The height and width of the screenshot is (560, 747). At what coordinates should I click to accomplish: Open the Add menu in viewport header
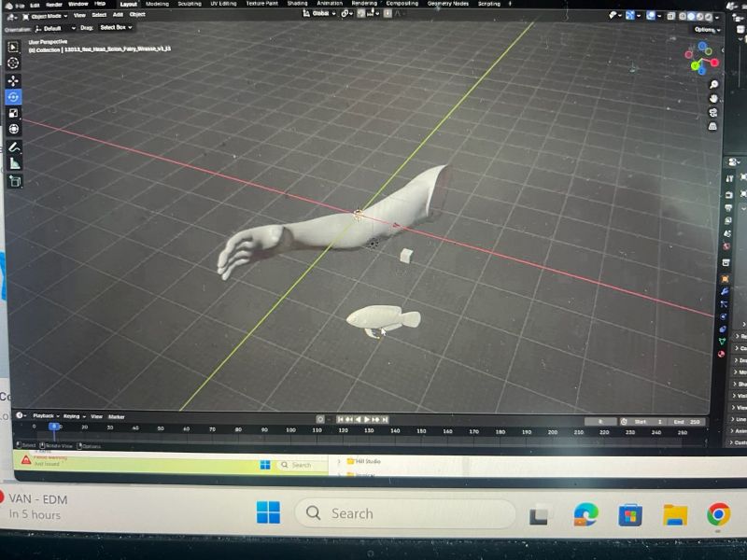[118, 15]
